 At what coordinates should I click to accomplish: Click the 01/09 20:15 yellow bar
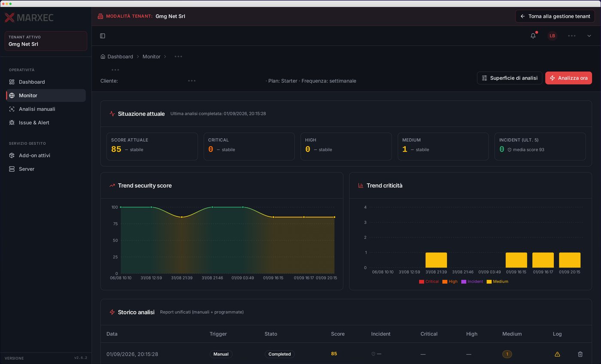(570, 260)
